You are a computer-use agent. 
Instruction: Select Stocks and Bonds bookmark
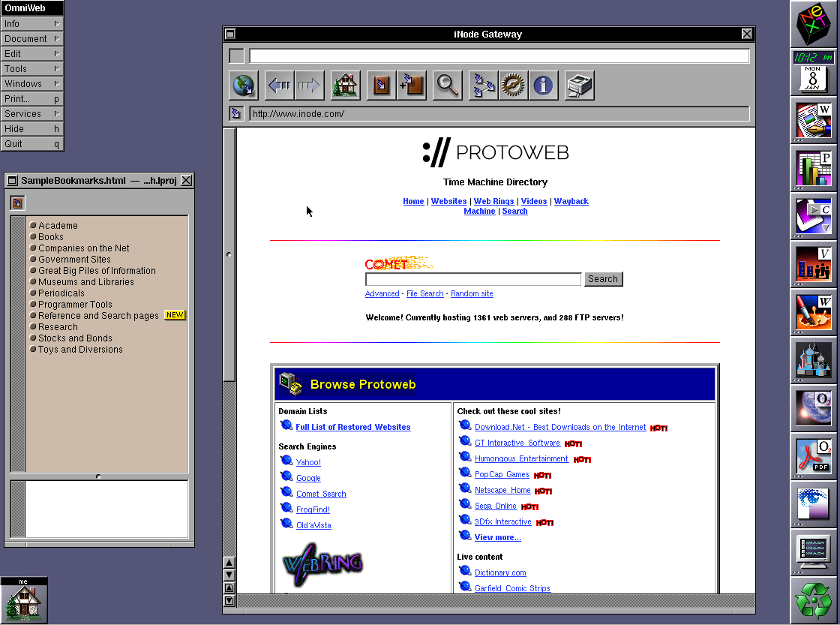point(75,338)
